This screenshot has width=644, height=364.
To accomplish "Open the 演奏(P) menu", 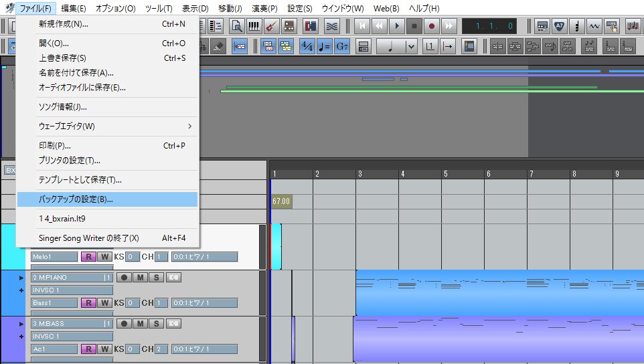I will pyautogui.click(x=264, y=8).
